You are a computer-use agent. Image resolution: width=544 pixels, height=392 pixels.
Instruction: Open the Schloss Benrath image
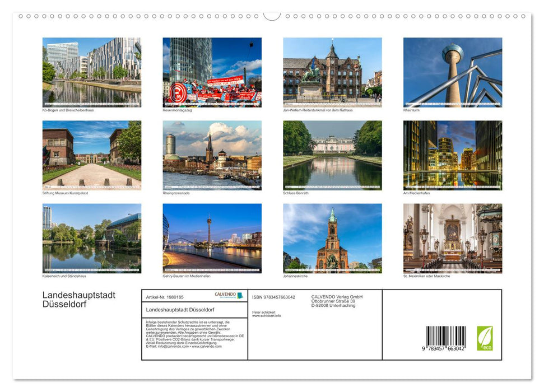click(332, 155)
